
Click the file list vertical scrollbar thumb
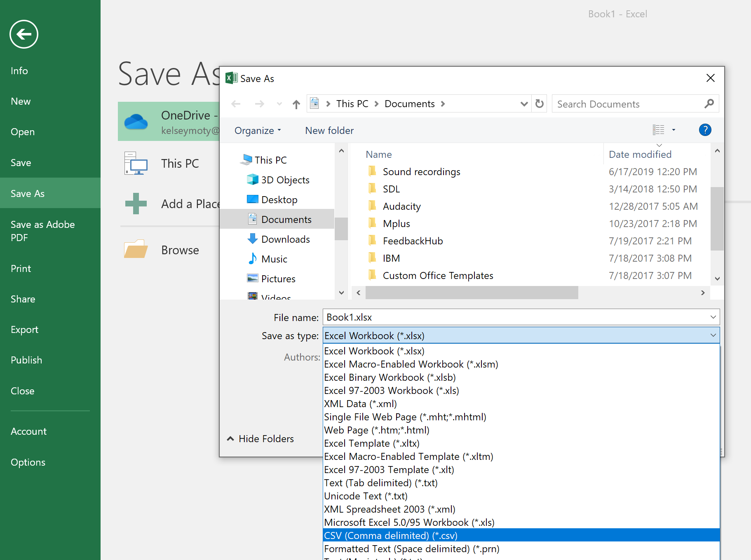(x=717, y=219)
